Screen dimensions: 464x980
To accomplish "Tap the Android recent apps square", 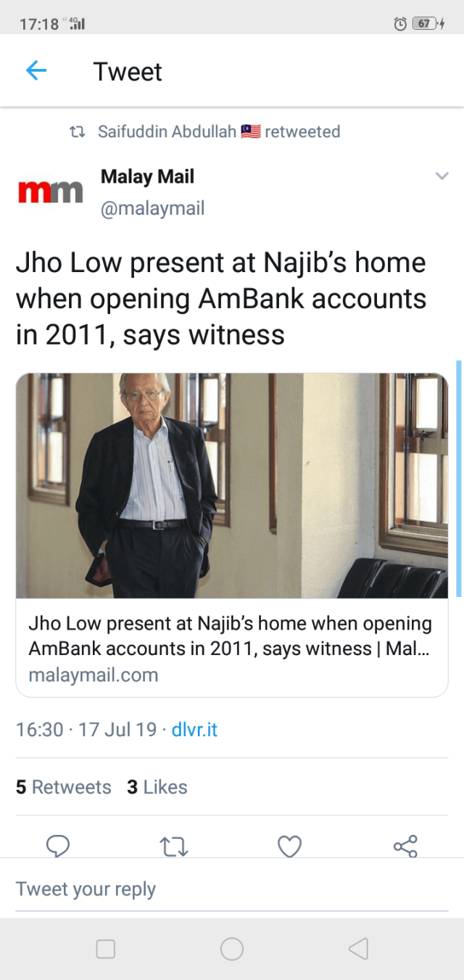I will click(106, 949).
